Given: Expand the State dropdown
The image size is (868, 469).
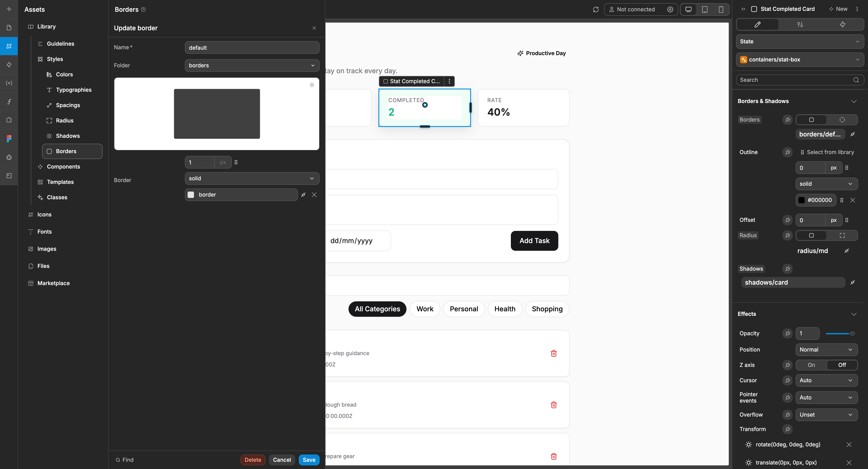Looking at the screenshot, I should point(800,41).
